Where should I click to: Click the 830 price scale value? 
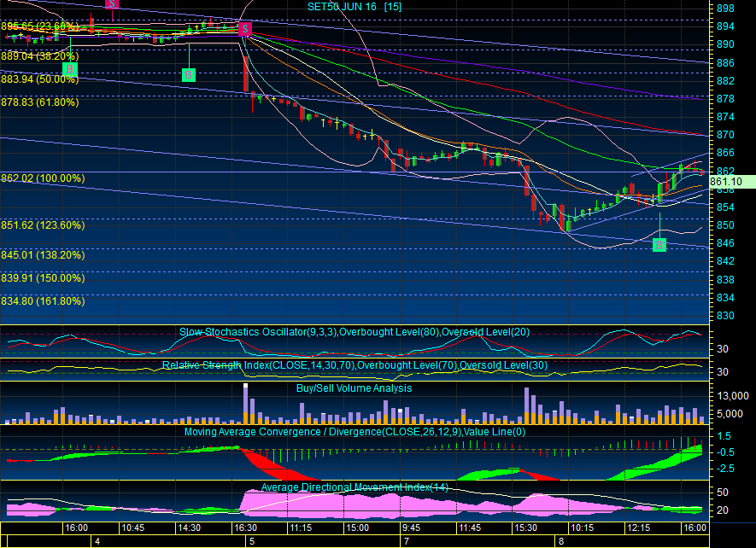coord(725,316)
